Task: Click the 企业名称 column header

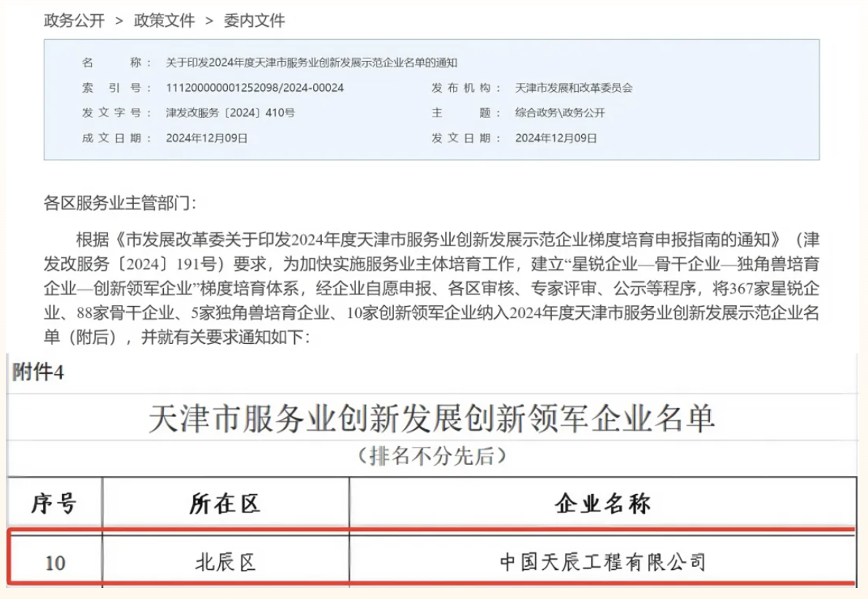Action: pyautogui.click(x=603, y=504)
